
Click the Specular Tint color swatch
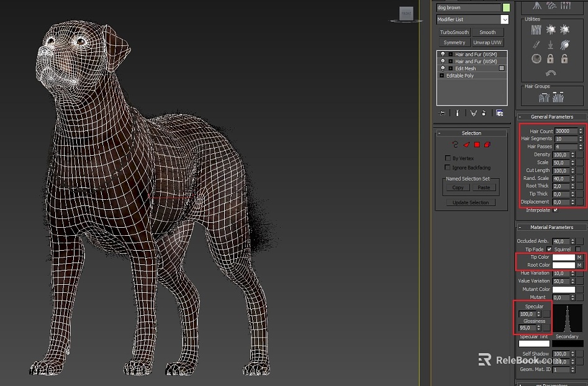(x=534, y=343)
